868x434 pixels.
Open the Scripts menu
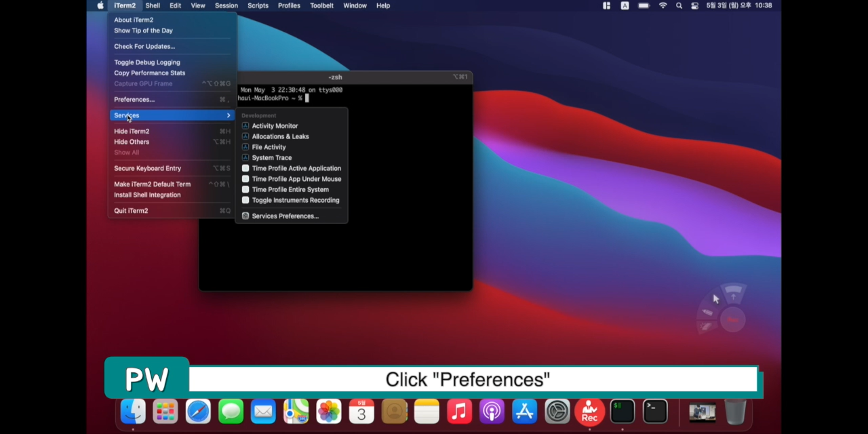pyautogui.click(x=258, y=5)
